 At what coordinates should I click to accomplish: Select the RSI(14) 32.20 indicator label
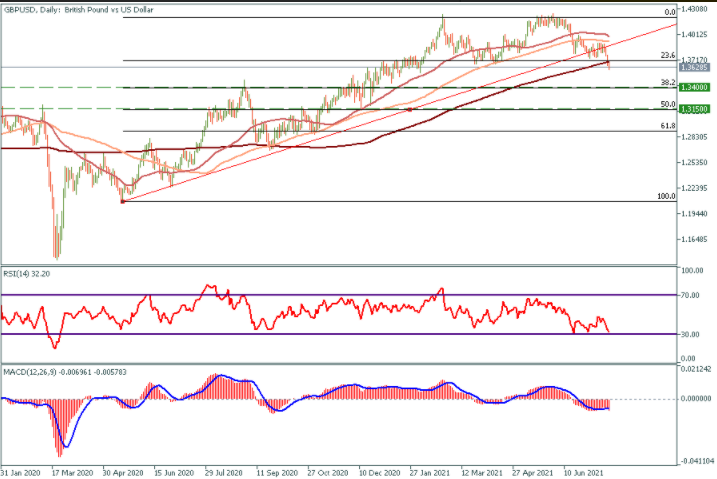point(27,274)
